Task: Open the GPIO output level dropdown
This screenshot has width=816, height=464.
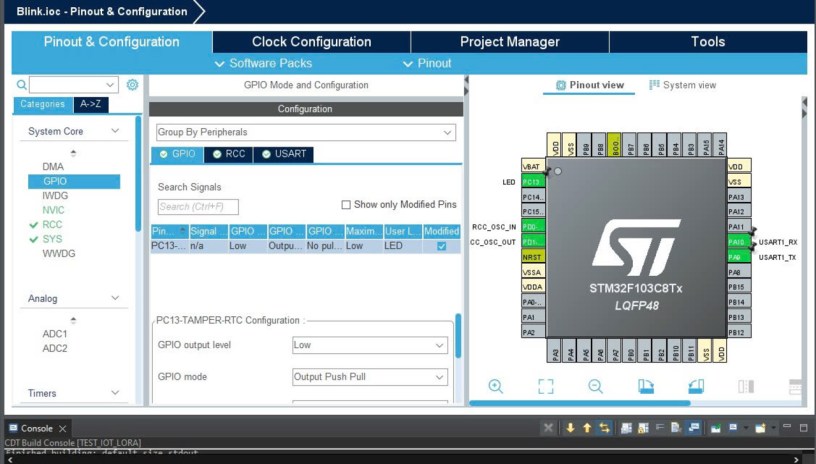Action: (x=369, y=345)
